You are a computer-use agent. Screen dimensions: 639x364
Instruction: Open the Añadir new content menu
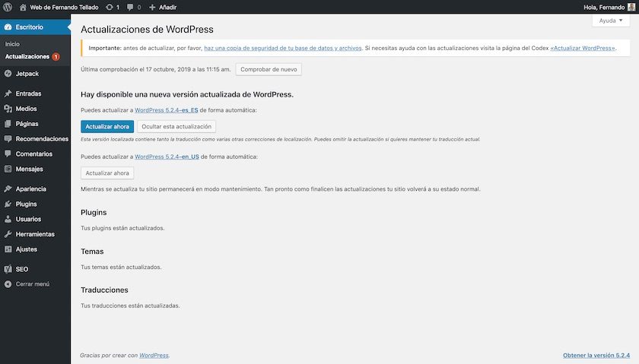click(x=162, y=7)
